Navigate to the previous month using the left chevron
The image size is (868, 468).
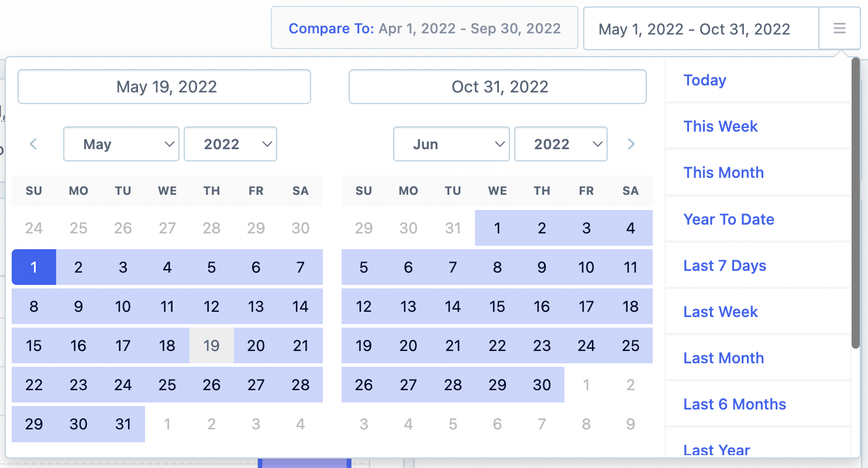33,144
